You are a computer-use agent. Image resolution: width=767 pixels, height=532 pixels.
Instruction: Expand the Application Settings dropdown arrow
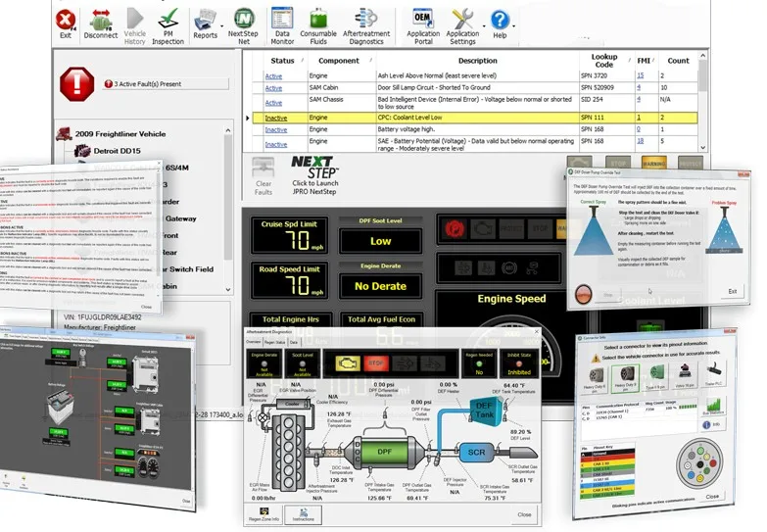(x=484, y=25)
